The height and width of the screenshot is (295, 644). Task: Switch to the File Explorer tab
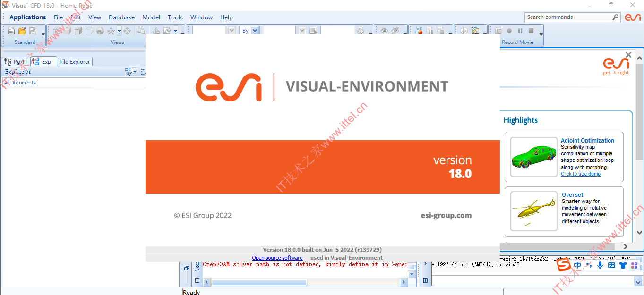click(74, 62)
